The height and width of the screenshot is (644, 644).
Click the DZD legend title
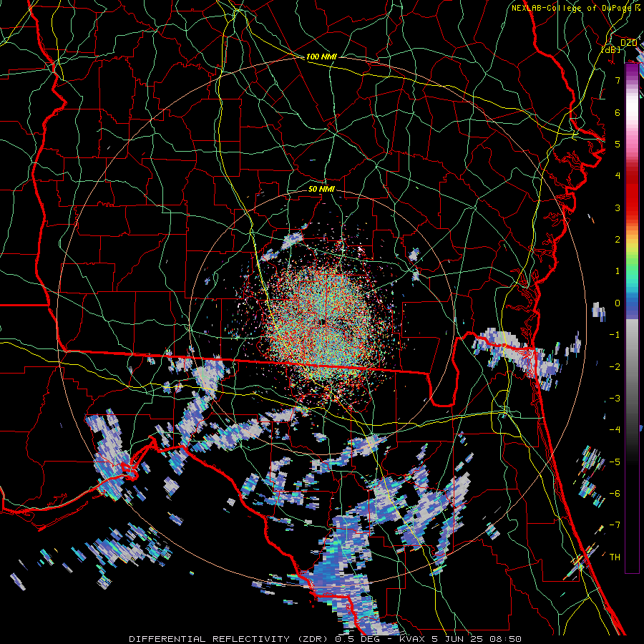click(x=628, y=43)
